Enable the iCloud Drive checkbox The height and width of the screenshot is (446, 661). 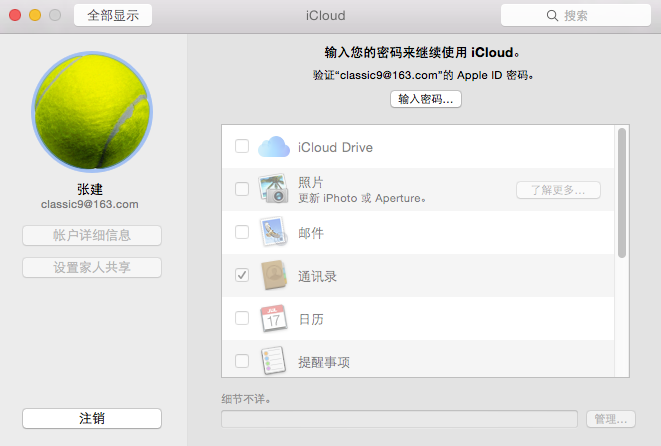[242, 146]
